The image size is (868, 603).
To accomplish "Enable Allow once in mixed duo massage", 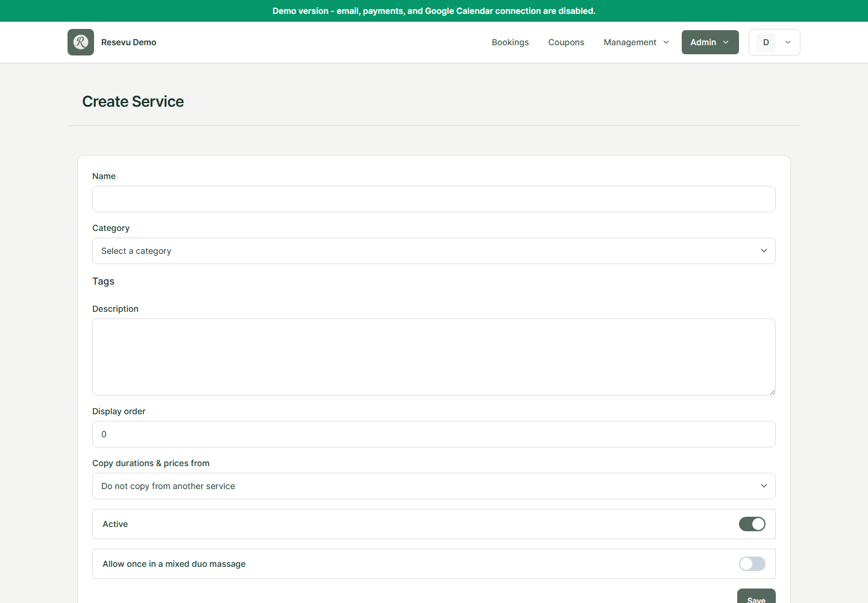I will click(x=752, y=564).
